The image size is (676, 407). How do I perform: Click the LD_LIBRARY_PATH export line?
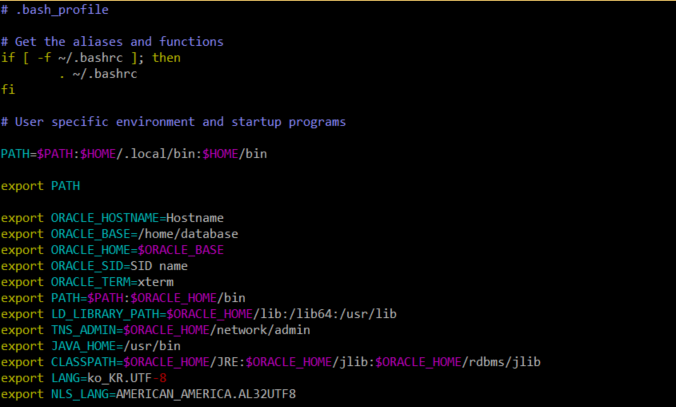click(x=199, y=313)
